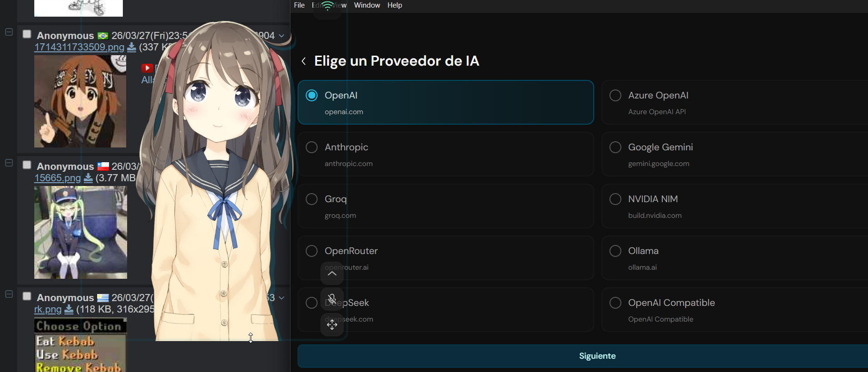
Task: Open the Window menu
Action: [367, 5]
